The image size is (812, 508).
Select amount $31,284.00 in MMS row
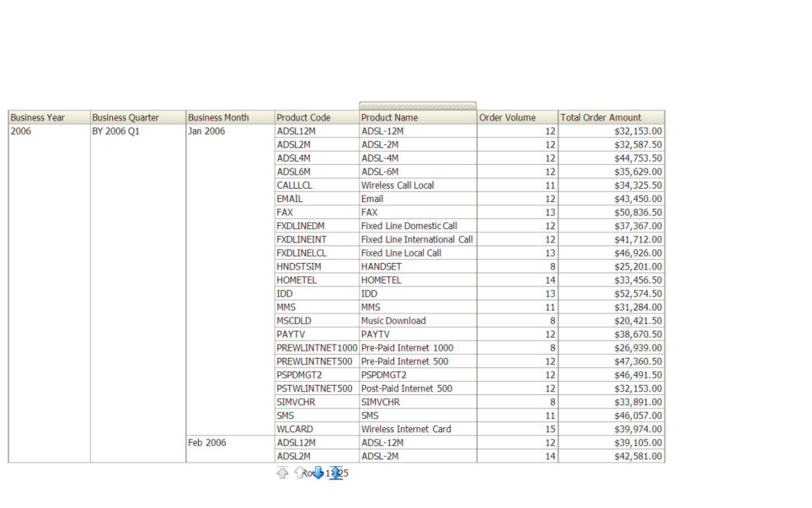638,308
